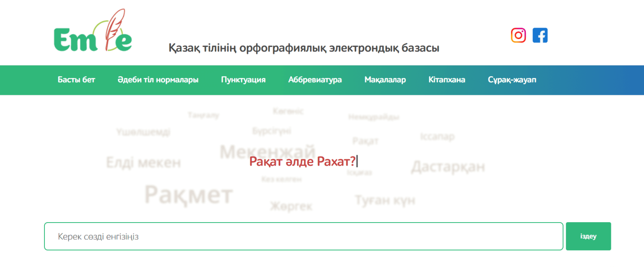Click the word Іссапар in the cloud

pyautogui.click(x=437, y=137)
